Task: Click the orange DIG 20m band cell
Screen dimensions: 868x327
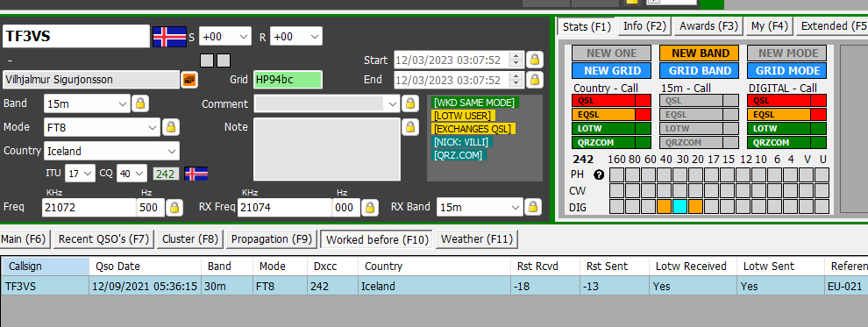Action: coord(696,207)
